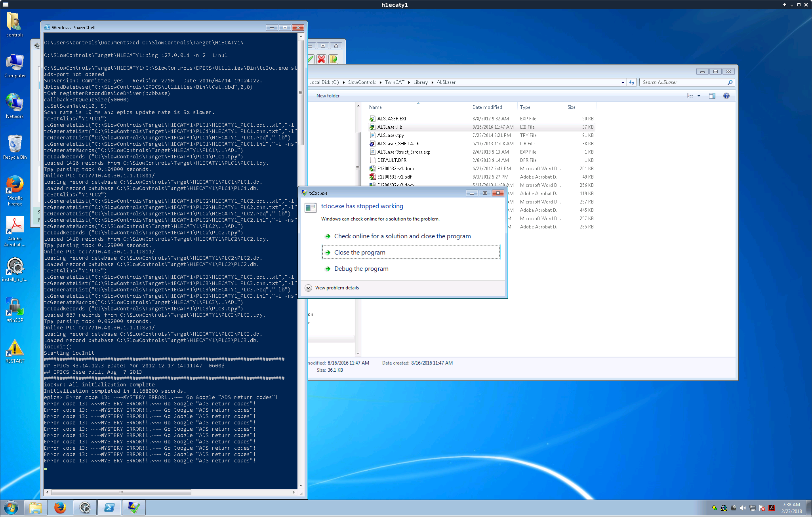
Task: Open the controls folder desktop icon
Action: tap(15, 25)
